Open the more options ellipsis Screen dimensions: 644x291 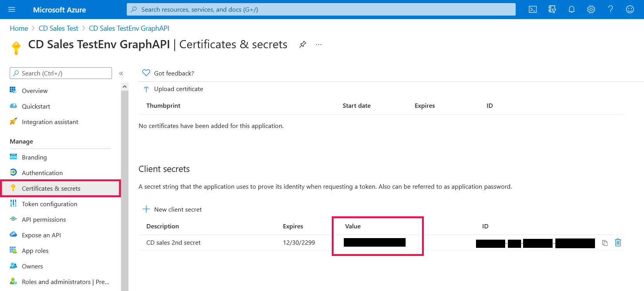click(318, 44)
